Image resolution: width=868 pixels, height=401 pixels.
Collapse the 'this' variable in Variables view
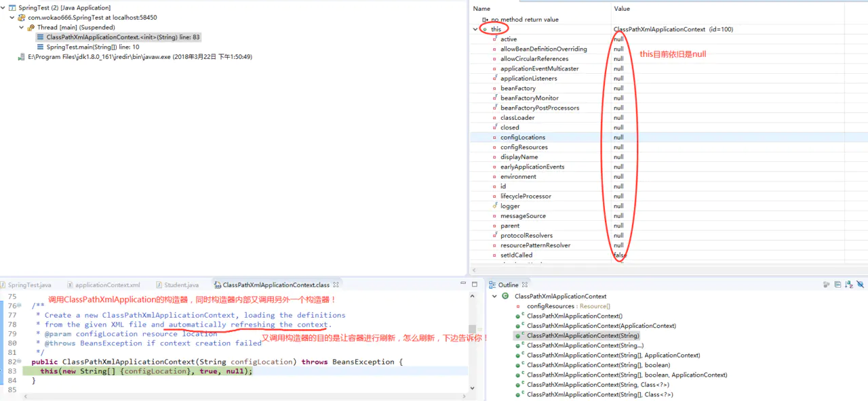pyautogui.click(x=475, y=30)
